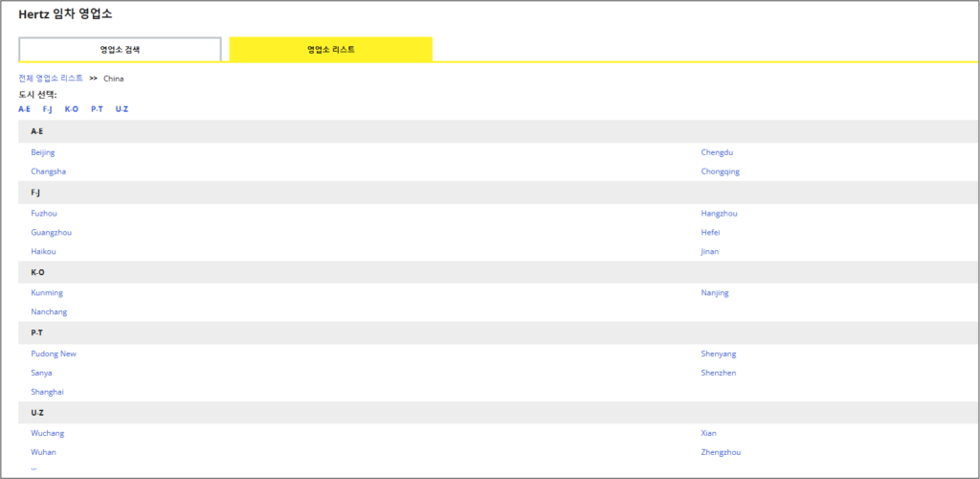
Task: View Kunming rental locations
Action: click(x=47, y=293)
